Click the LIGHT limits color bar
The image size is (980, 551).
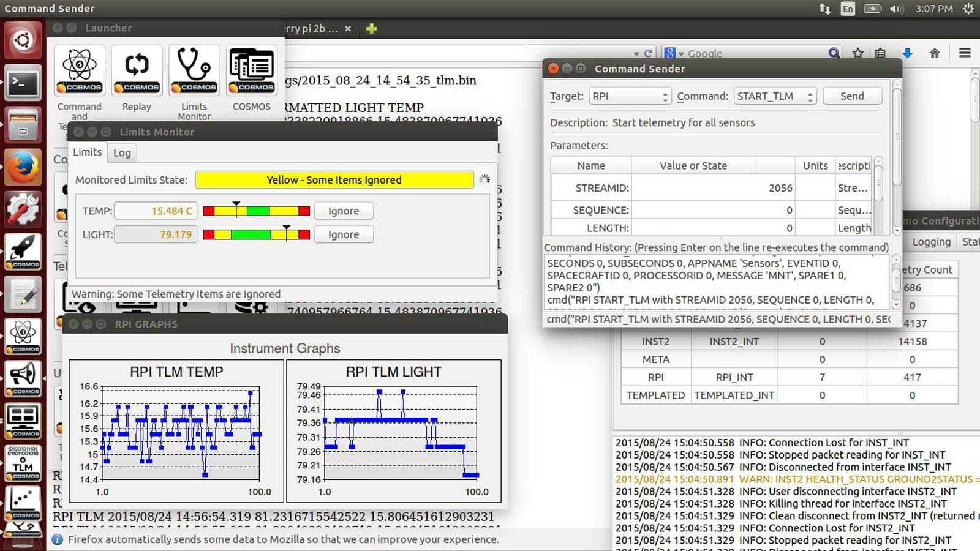point(256,234)
